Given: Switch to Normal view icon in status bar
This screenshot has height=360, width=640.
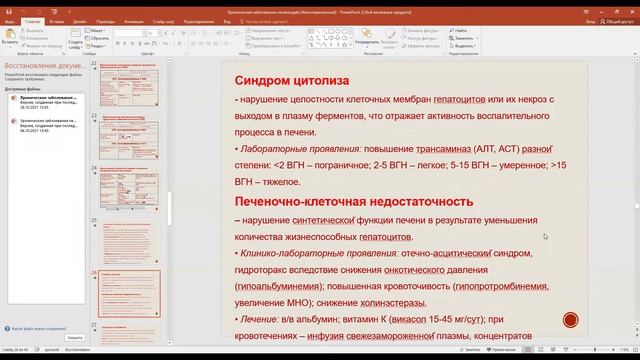Looking at the screenshot, I should click(528, 350).
